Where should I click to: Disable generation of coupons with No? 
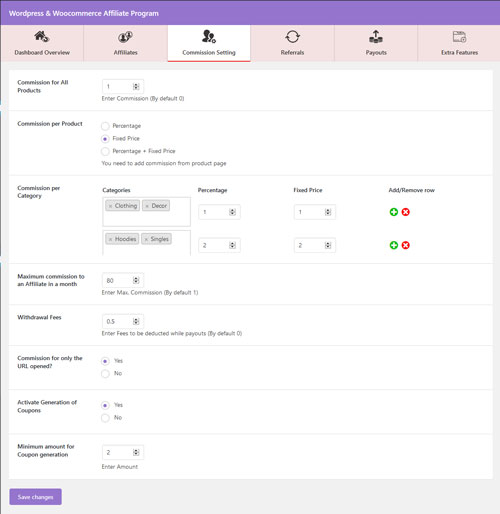coord(105,418)
